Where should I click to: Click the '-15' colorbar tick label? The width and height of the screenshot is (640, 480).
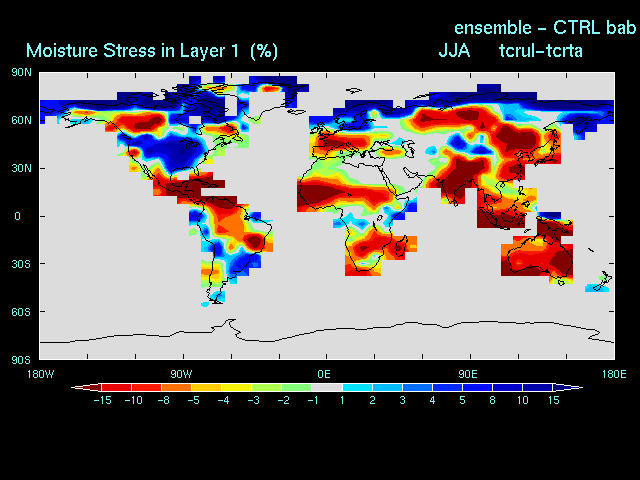coord(102,400)
